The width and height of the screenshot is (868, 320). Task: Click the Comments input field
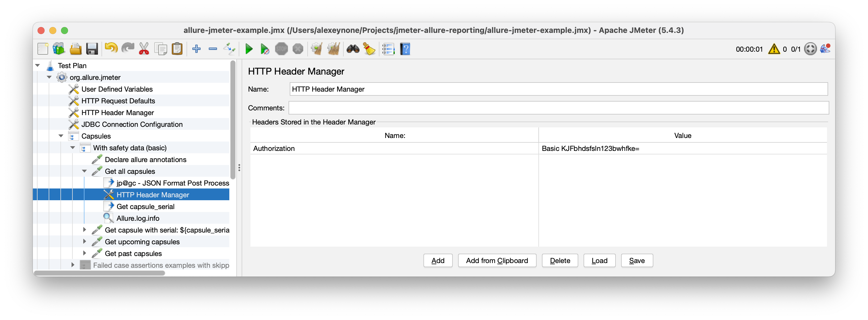558,108
